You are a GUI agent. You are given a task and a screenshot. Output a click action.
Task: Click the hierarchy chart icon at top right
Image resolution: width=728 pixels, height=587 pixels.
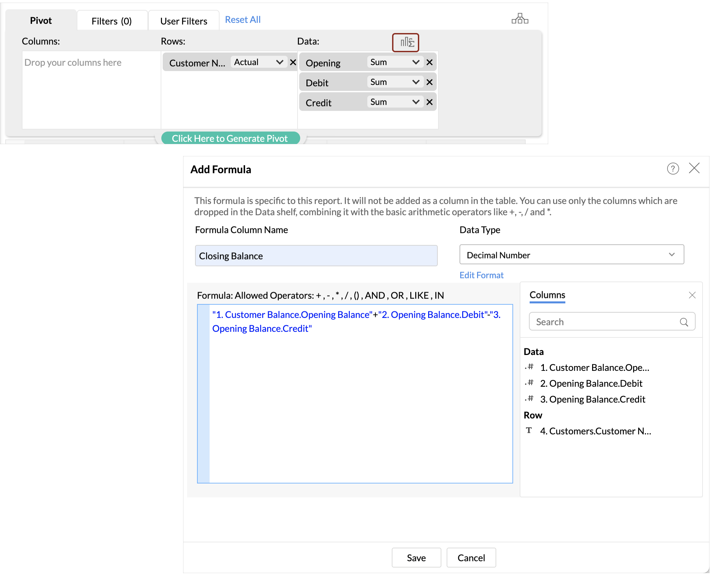point(519,19)
